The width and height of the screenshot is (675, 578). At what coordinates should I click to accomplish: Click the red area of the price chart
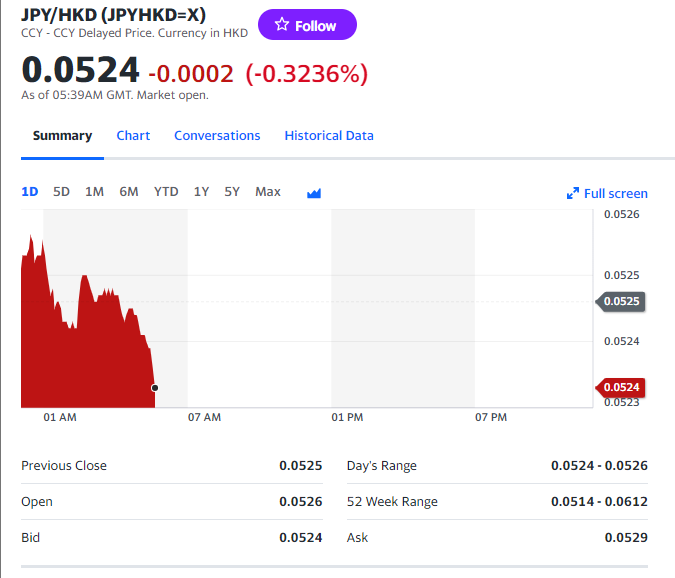tap(80, 360)
